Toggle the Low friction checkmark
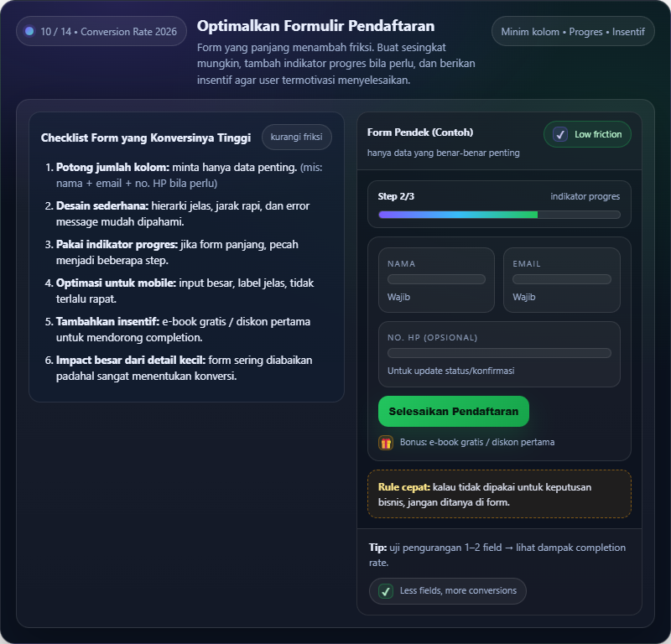The image size is (671, 644). pos(561,134)
